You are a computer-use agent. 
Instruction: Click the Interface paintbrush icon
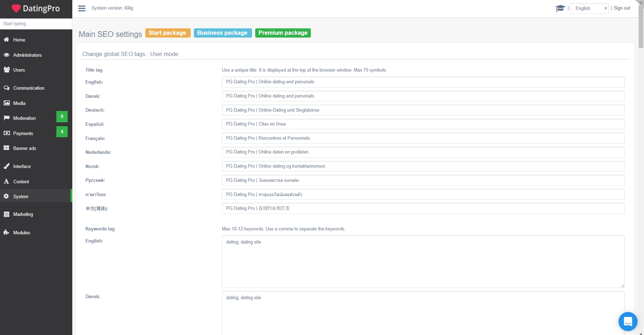6,166
